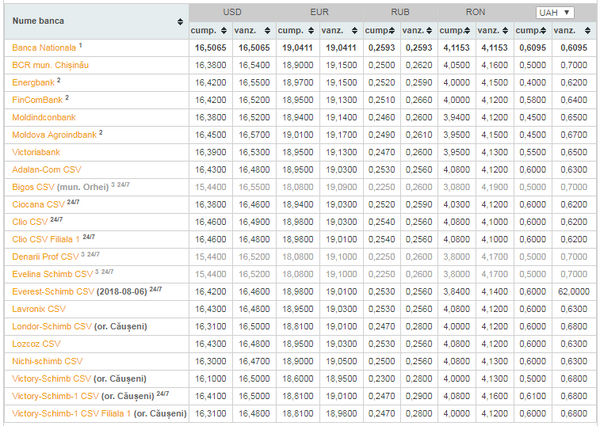Select Victory-Schimb-1 24/7 UAH cump. 0,6100
Viewport: 600px width, 426px height.
click(533, 396)
